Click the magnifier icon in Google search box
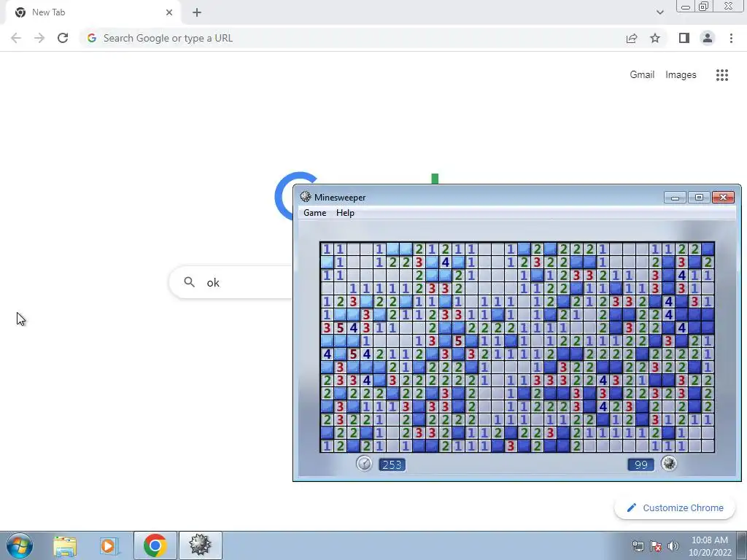Image resolution: width=747 pixels, height=560 pixels. pos(189,282)
